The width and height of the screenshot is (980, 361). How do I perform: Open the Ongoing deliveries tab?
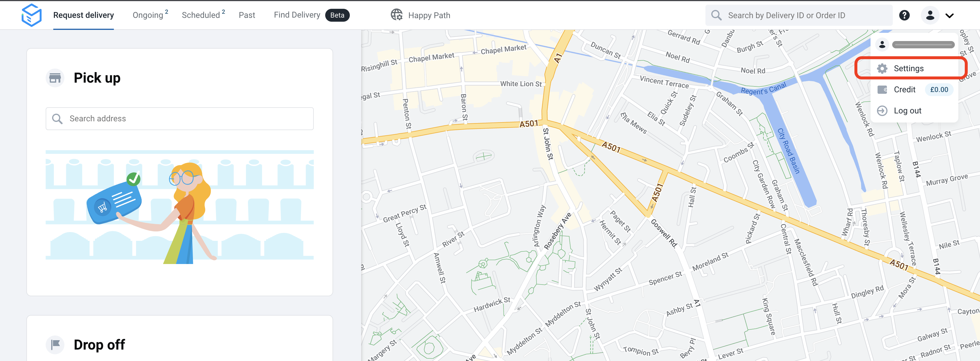pos(148,15)
